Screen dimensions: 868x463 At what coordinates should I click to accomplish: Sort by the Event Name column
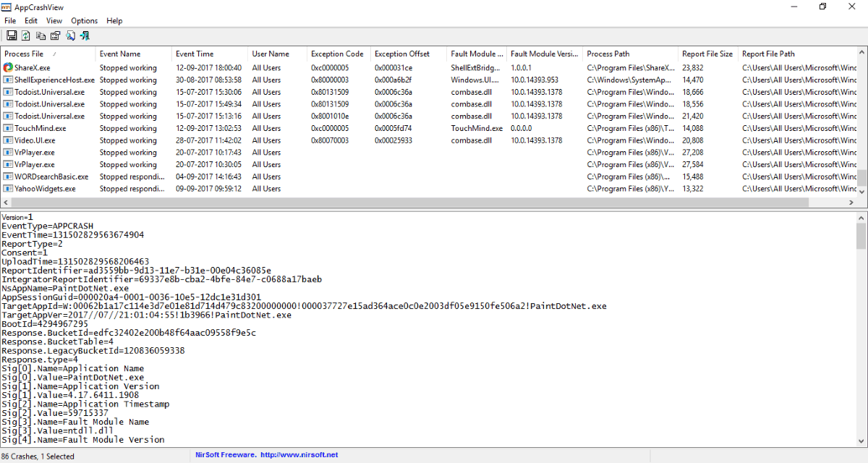tap(134, 54)
